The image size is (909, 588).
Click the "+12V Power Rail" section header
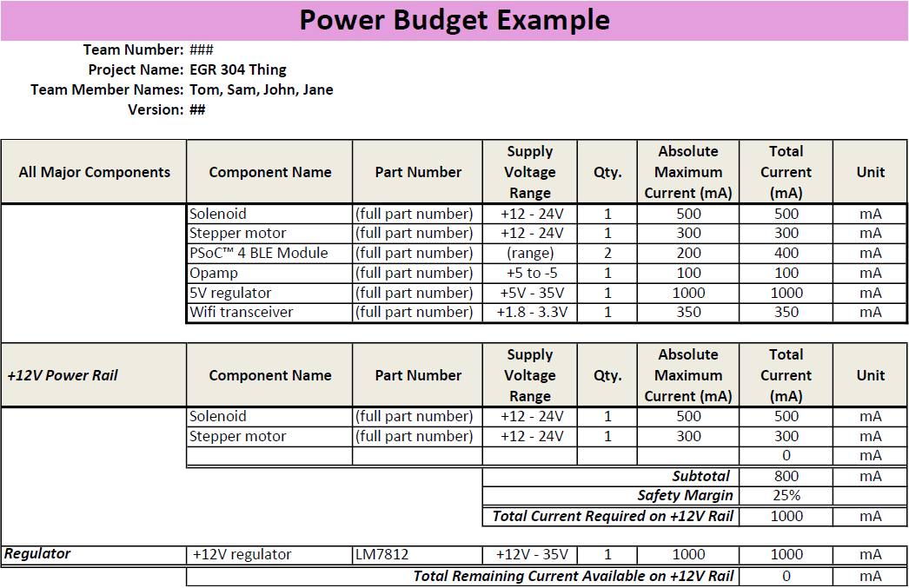tap(63, 375)
